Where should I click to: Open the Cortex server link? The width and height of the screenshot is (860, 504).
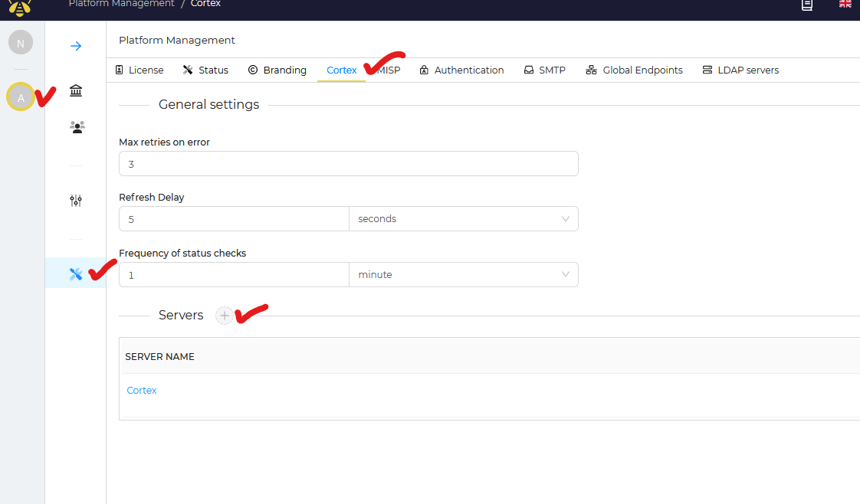pos(142,391)
